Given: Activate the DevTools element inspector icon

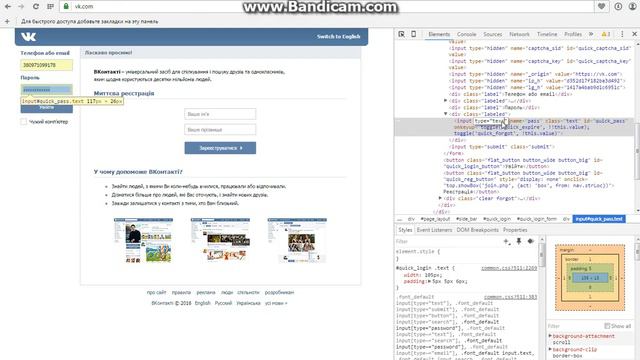Looking at the screenshot, I should (402, 34).
